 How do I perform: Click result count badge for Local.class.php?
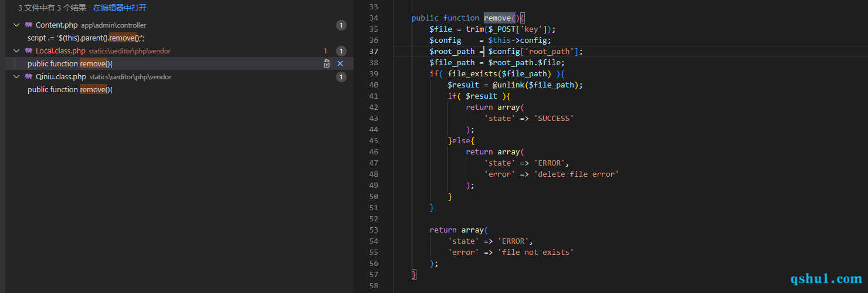[x=341, y=51]
